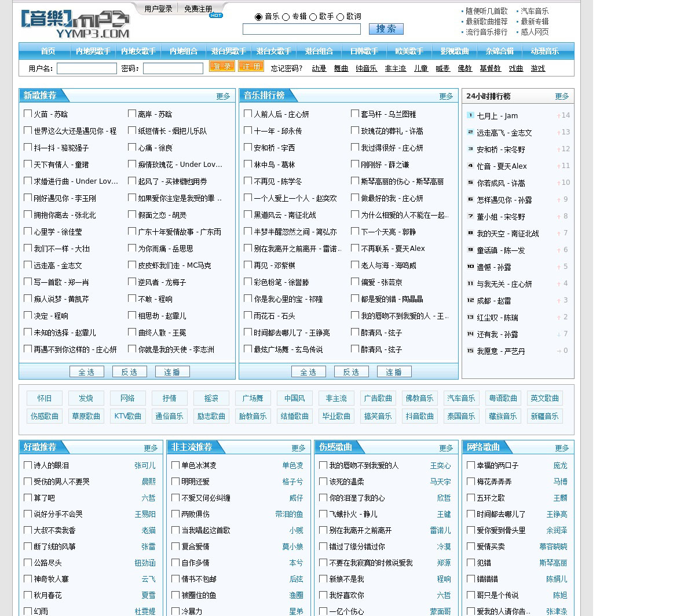Click the 用户名 username input field
Viewport: 695px width, 616px height.
pyautogui.click(x=87, y=68)
